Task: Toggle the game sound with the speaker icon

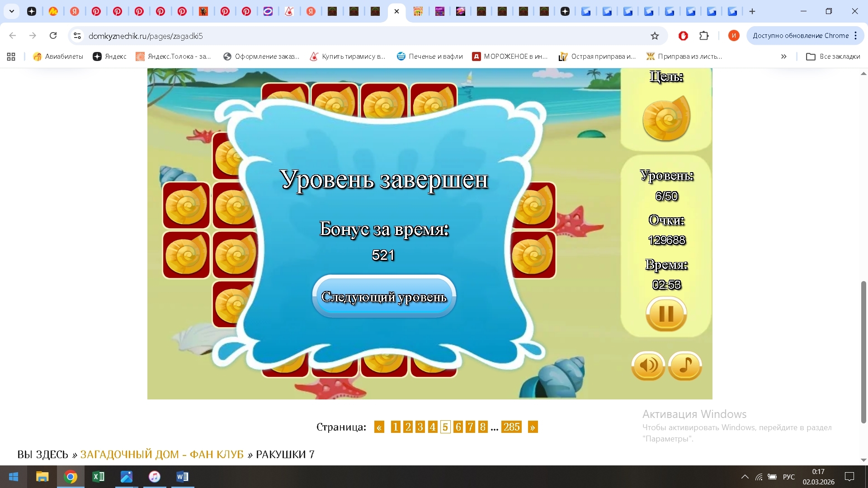Action: [648, 366]
